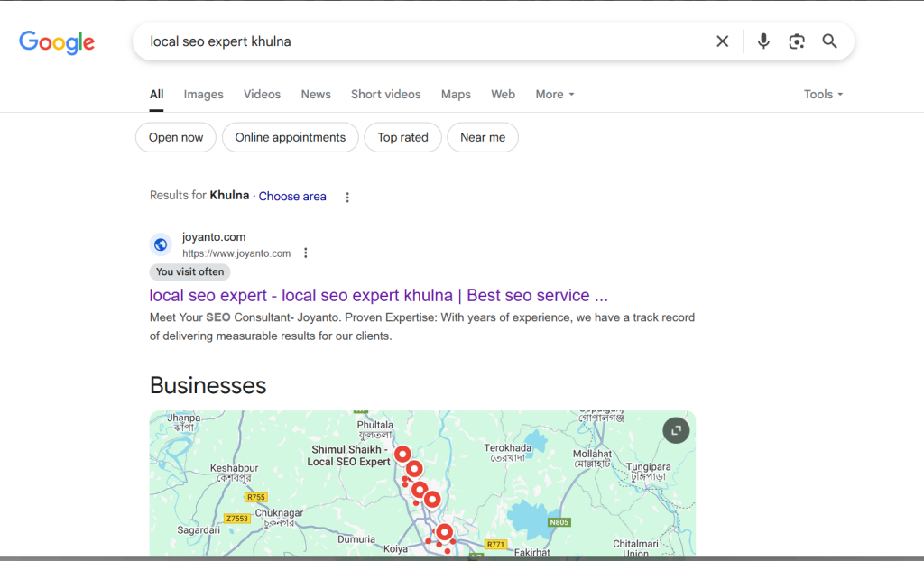Switch to the Maps tab
Image resolution: width=924 pixels, height=561 pixels.
click(456, 95)
